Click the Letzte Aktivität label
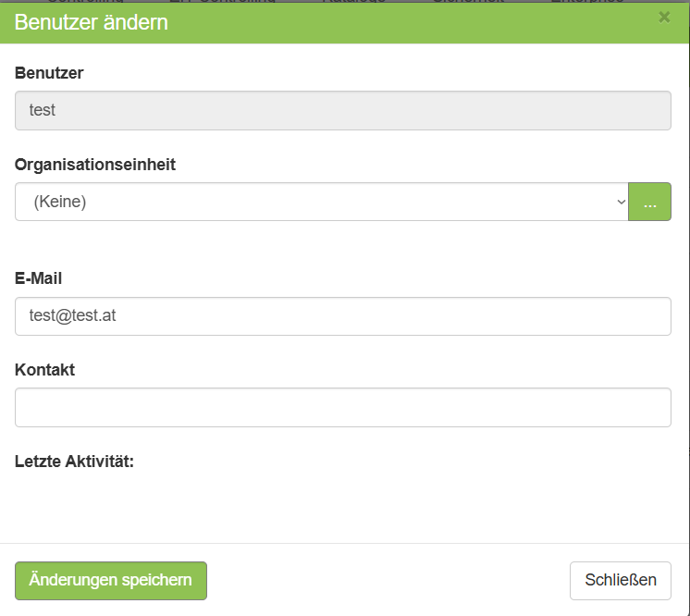 [75, 461]
